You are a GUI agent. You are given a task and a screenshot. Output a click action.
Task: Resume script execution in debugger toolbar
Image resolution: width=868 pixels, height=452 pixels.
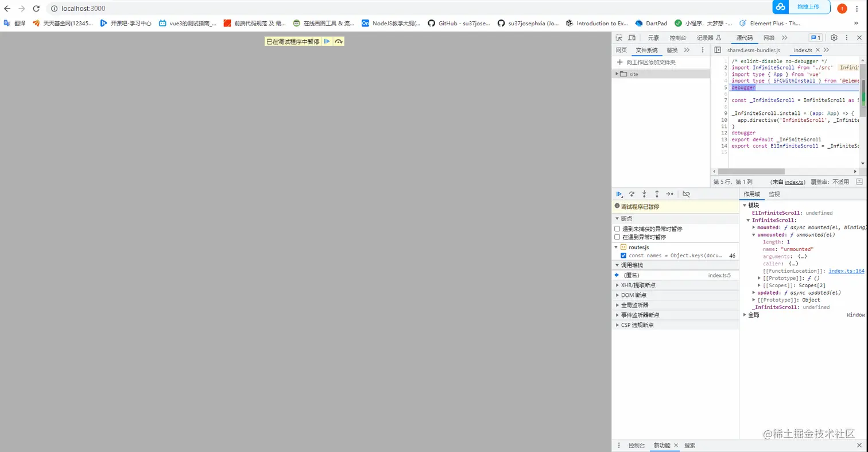tap(619, 194)
